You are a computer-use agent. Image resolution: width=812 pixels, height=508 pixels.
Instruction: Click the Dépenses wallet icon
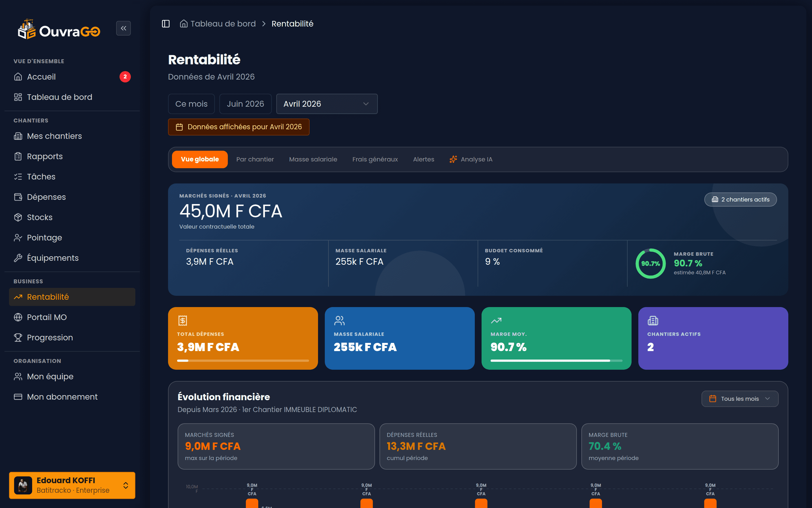18,197
